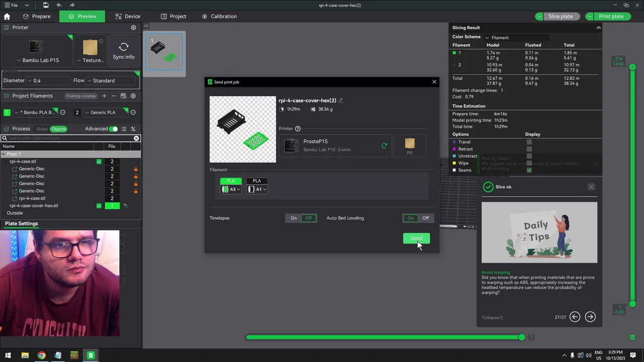Collapse the Slicing Result panel
This screenshot has width=644, height=362.
click(598, 28)
